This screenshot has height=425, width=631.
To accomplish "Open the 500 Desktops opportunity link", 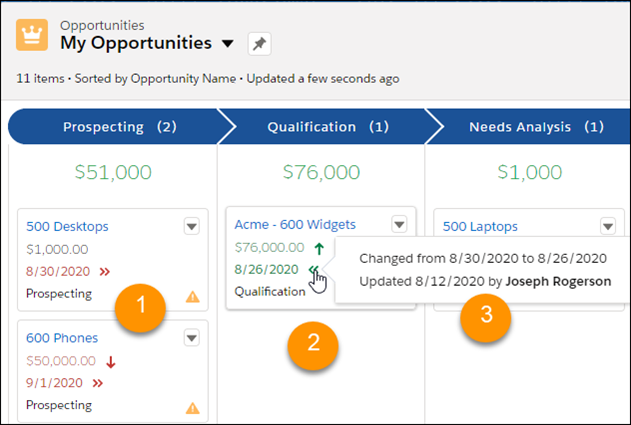I will point(68,227).
